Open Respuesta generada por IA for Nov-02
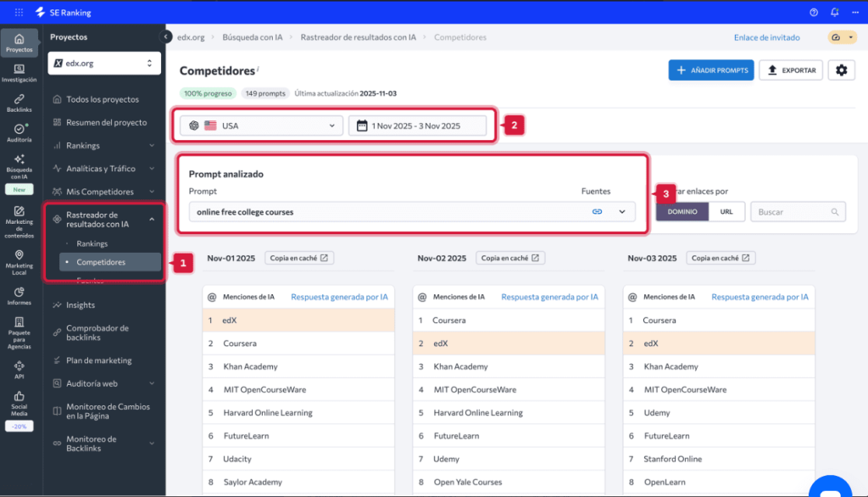 [549, 297]
